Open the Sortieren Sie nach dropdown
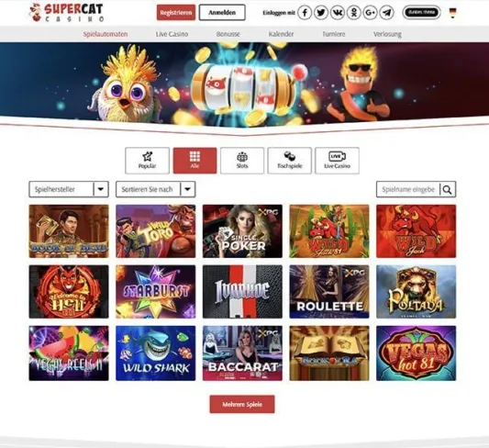 156,189
